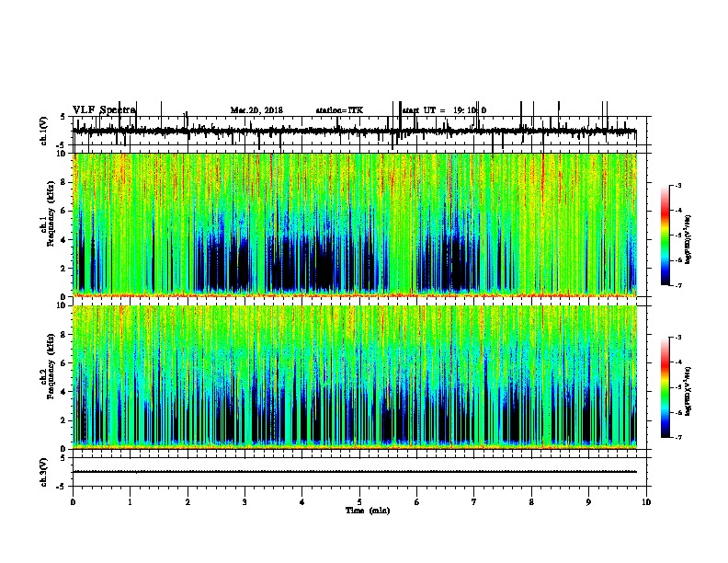Click the "station=ITK" header label
The width and height of the screenshot is (728, 563).
[x=339, y=110]
